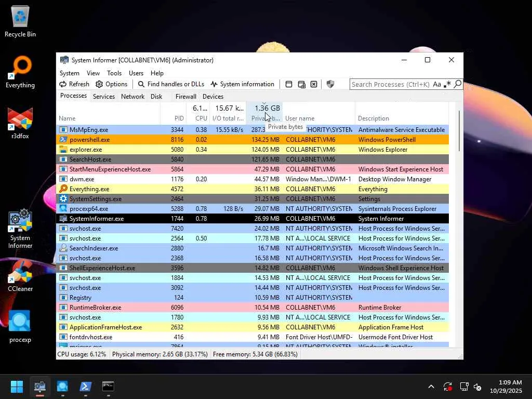
Task: Open System Informer desktop shortcut
Action: click(20, 229)
